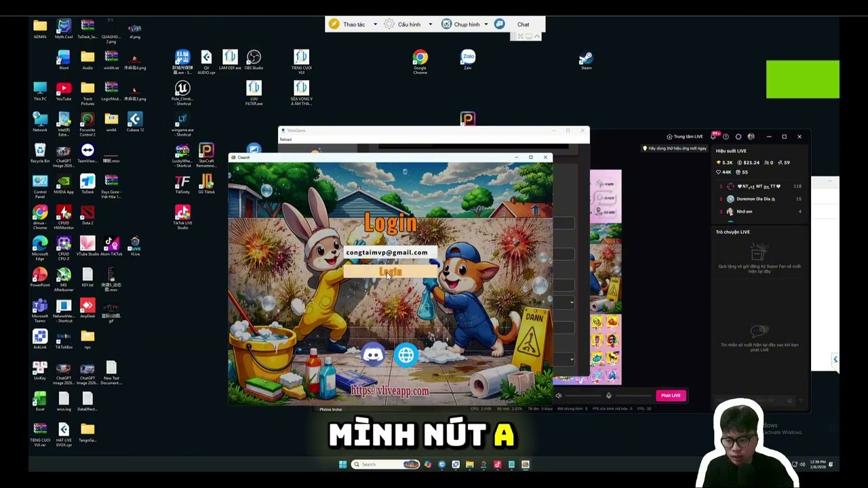Open the GG Tiktok desktop icon
Viewport: 868px width, 488px height.
click(206, 184)
